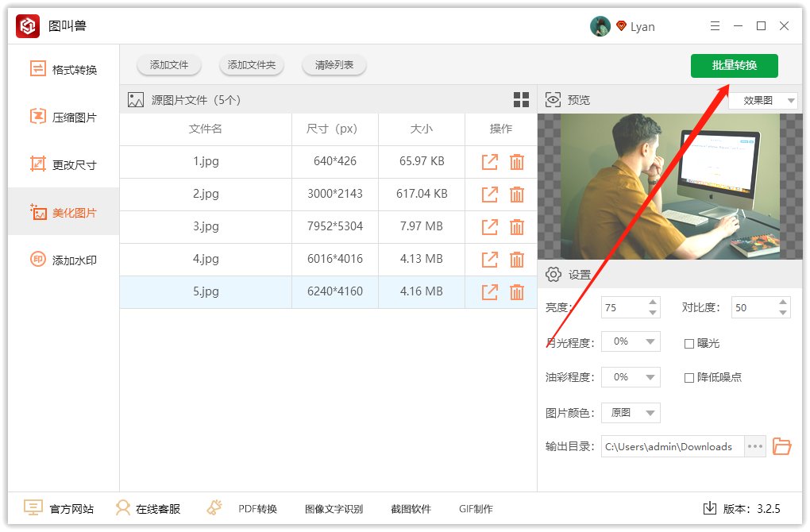Click the Lyan user avatar

point(600,26)
